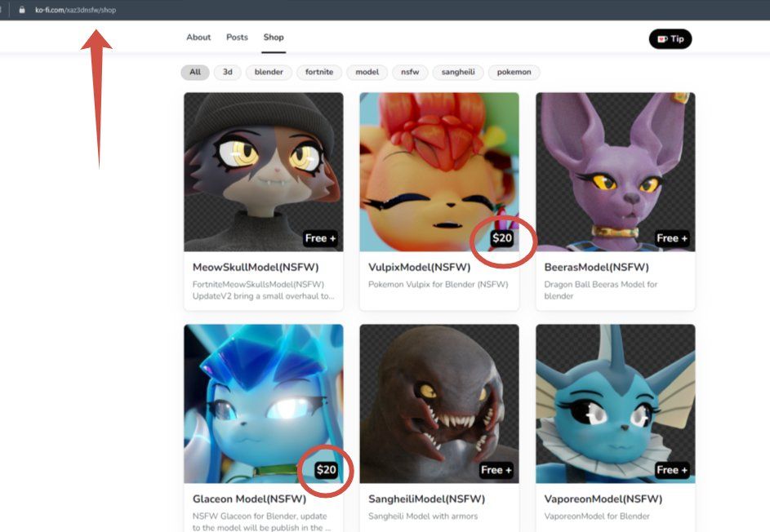Select the All filter tag
Screen dimensions: 770x532
[x=195, y=72]
